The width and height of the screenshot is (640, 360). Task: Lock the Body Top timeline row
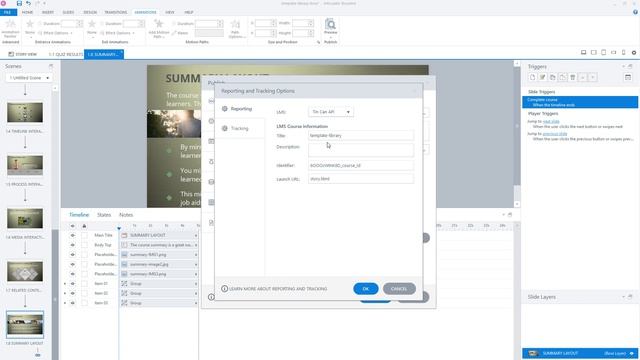tap(84, 245)
